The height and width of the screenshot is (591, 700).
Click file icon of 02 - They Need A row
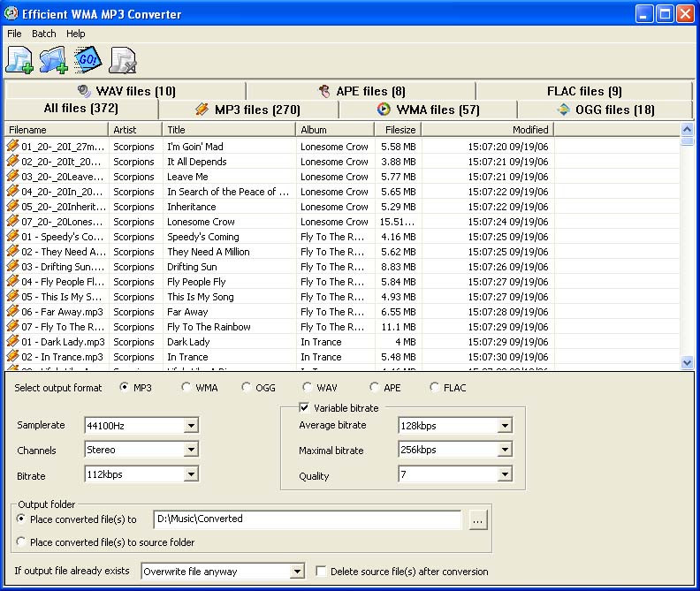point(12,251)
